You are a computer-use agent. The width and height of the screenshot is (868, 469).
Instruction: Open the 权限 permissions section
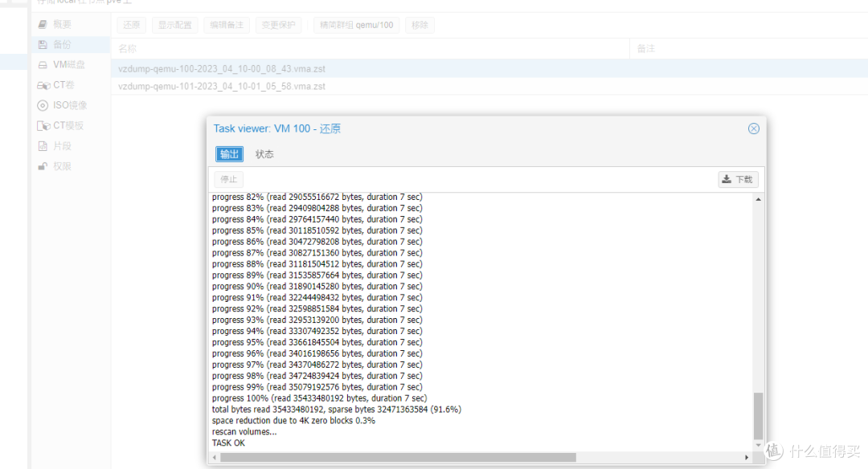tap(61, 166)
